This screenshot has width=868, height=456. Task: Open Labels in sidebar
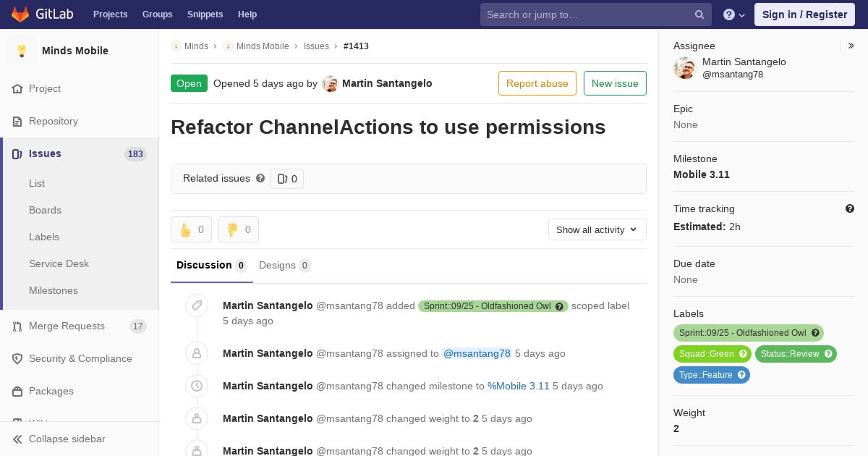[x=44, y=237]
